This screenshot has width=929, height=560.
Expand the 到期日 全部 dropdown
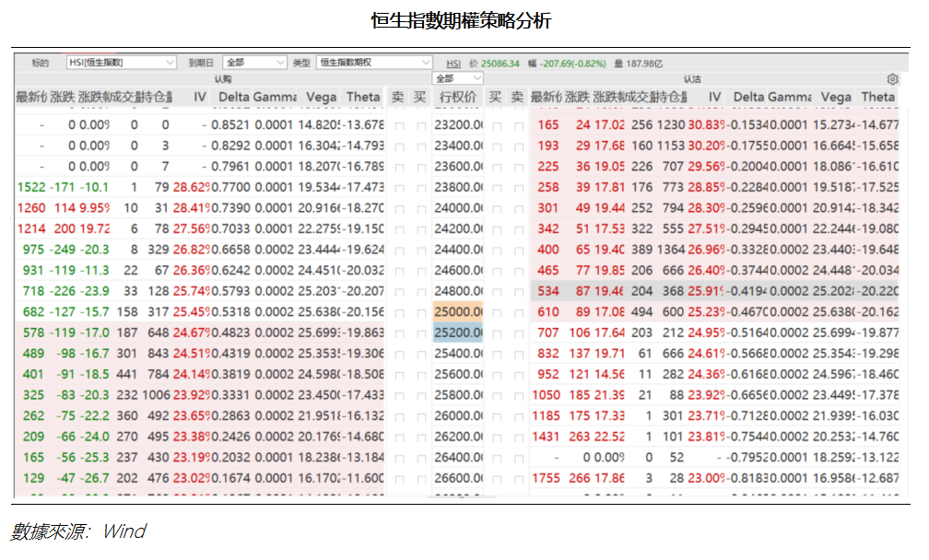click(x=254, y=63)
